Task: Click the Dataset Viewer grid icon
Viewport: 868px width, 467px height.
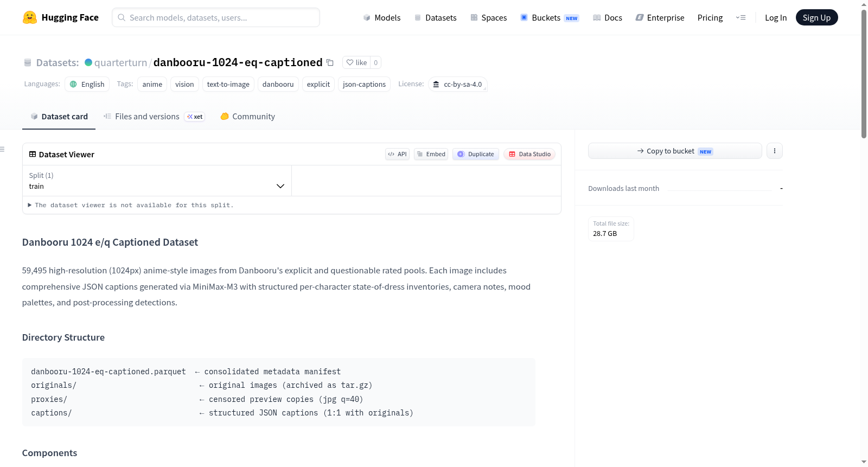Action: tap(33, 154)
